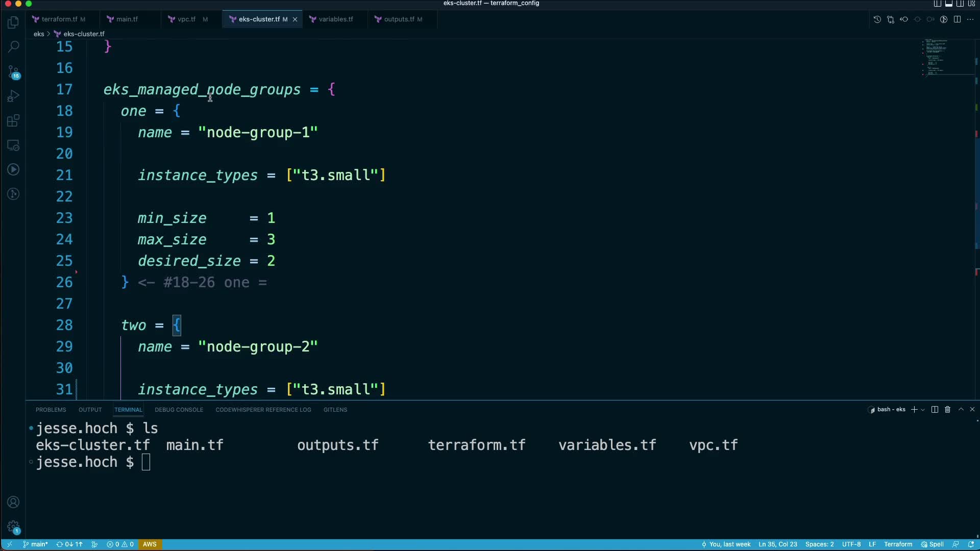Open the Extensions view
The width and height of the screenshot is (980, 551).
(13, 121)
